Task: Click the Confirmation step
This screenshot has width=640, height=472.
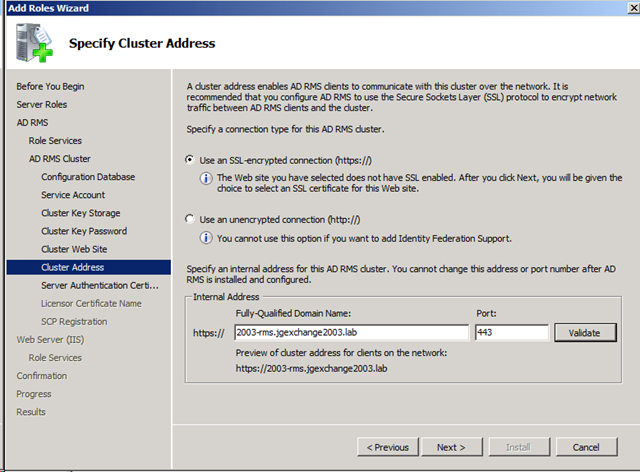Action: (42, 376)
